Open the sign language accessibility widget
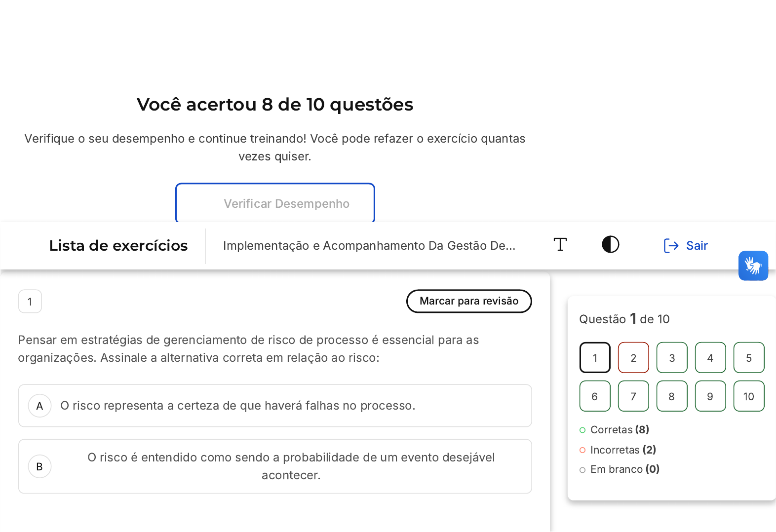The width and height of the screenshot is (776, 532). coord(753,266)
